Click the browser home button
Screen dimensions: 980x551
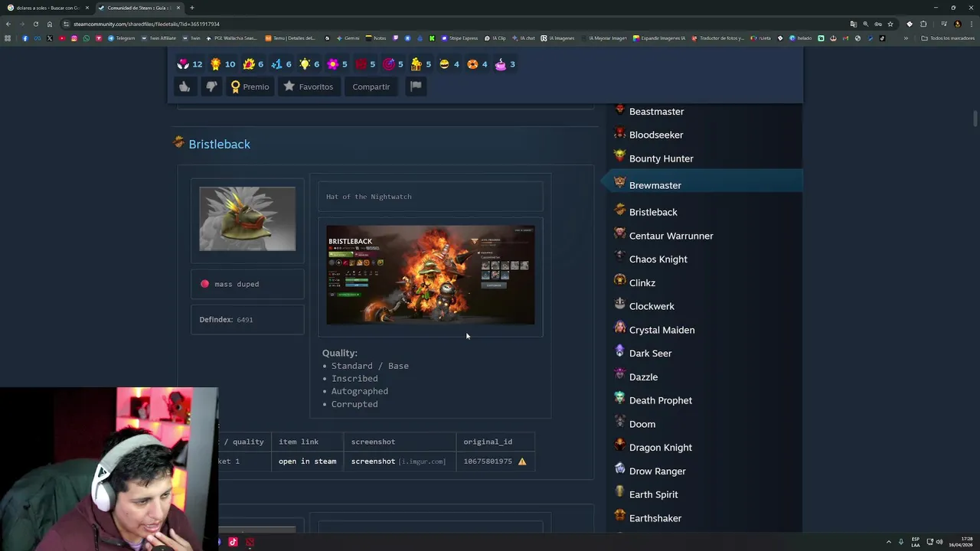pyautogui.click(x=50, y=24)
